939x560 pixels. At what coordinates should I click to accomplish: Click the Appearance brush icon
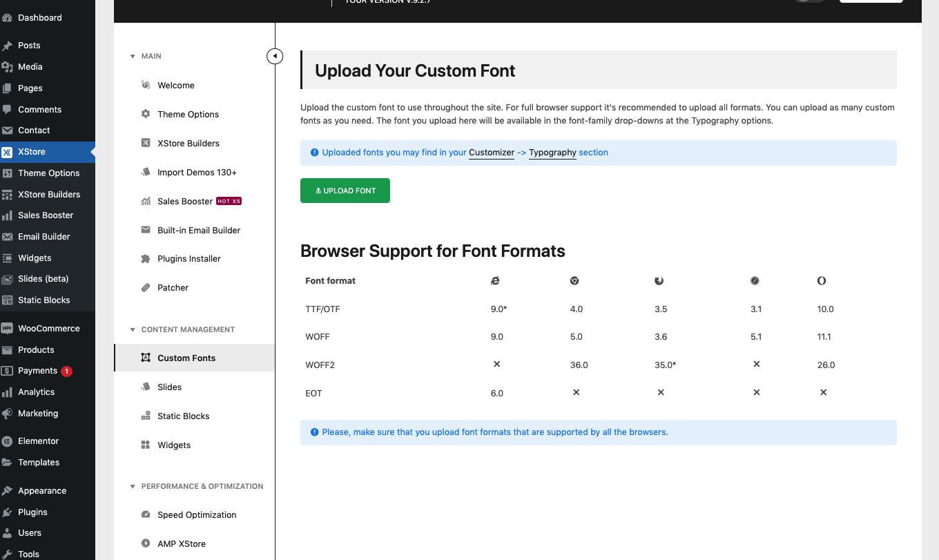coord(7,491)
